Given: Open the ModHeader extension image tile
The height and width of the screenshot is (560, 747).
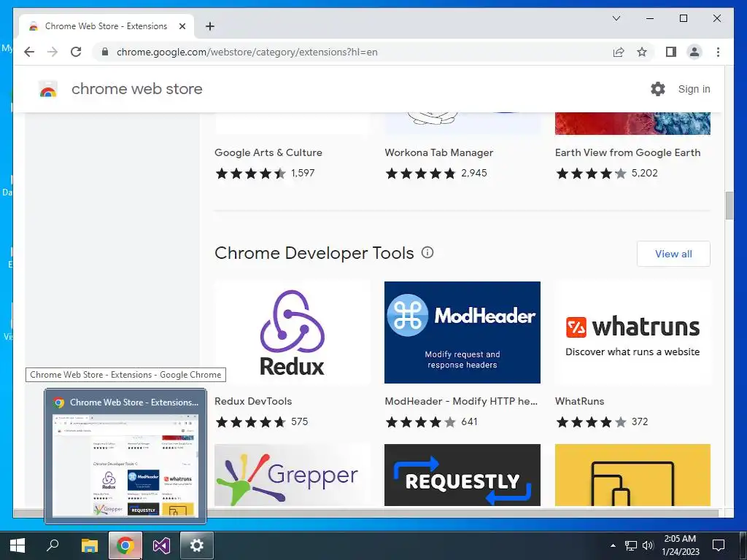Looking at the screenshot, I should click(462, 332).
